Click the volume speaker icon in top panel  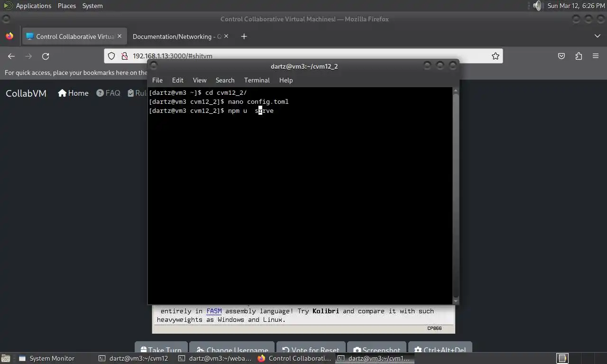click(x=537, y=6)
